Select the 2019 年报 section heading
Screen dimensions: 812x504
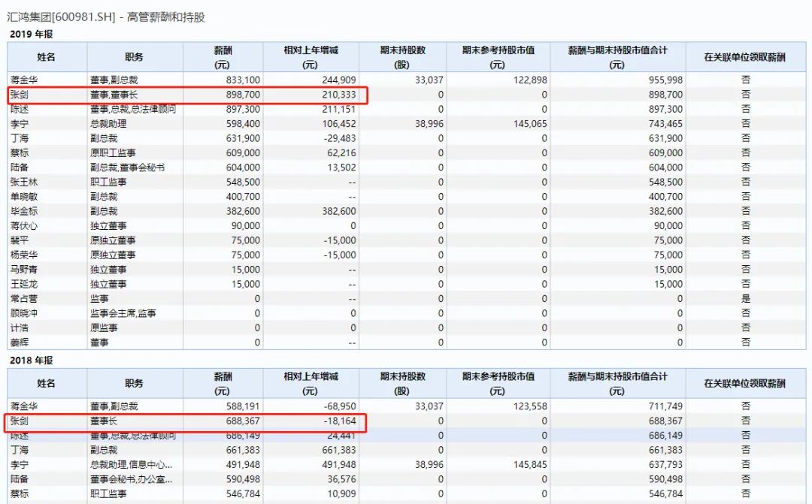[31, 35]
